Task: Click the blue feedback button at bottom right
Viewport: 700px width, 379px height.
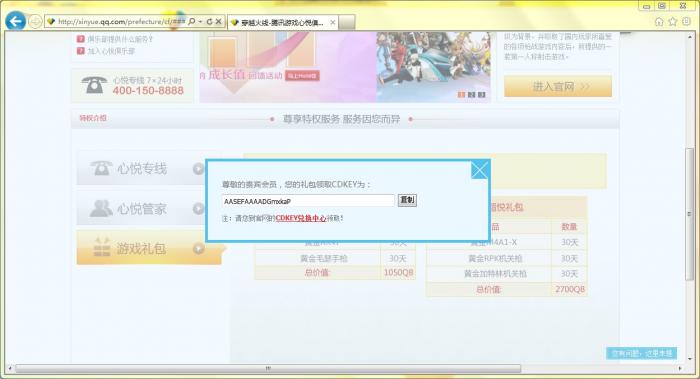Action: [642, 353]
